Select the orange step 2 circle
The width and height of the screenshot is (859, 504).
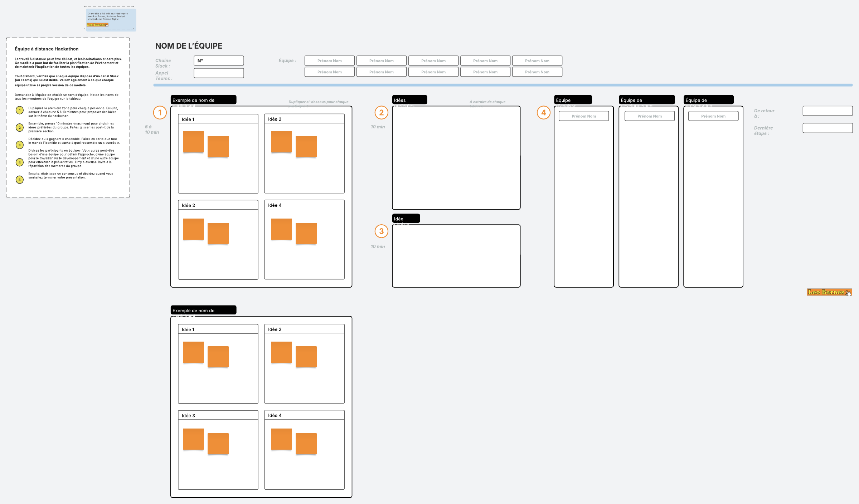[381, 113]
